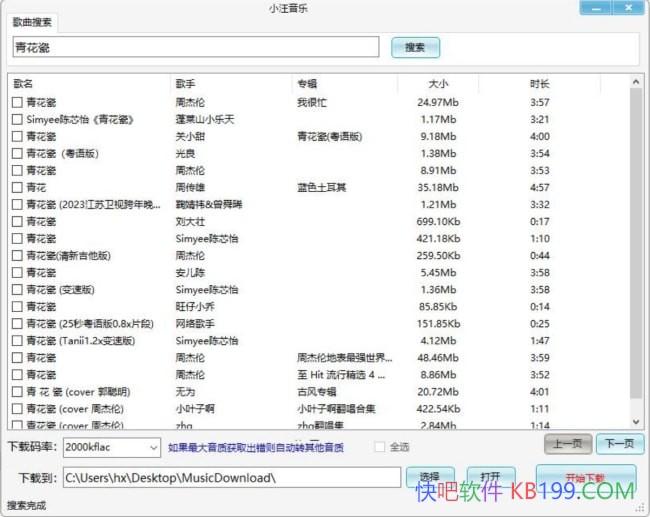This screenshot has width=650, height=517.
Task: Tick the checkbox for 青花瓷 (粤语版) by 光良
Action: pos(17,153)
